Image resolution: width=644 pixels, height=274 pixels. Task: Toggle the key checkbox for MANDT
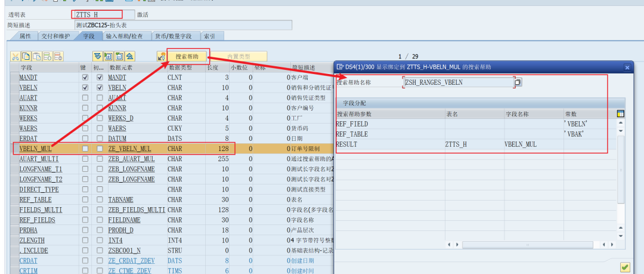(x=85, y=78)
